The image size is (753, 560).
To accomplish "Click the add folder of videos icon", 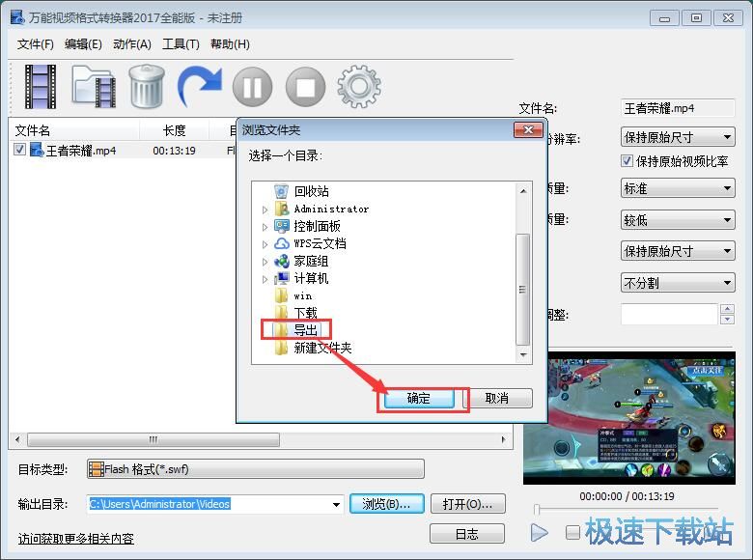I will (94, 87).
